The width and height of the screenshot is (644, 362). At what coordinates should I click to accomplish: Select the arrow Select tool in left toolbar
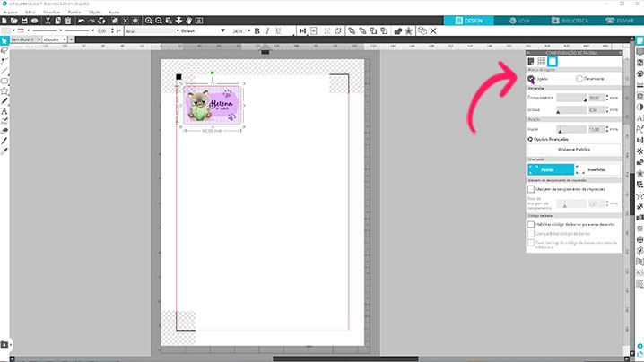4,40
